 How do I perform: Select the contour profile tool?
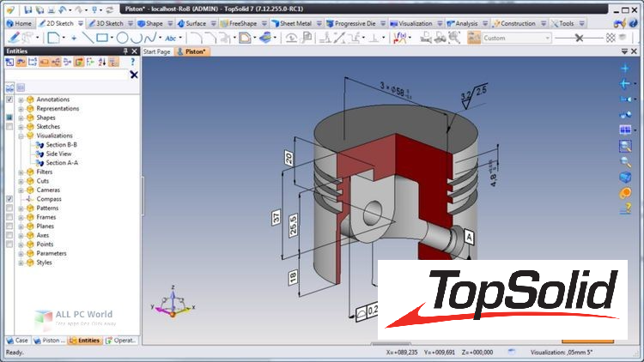[53, 38]
